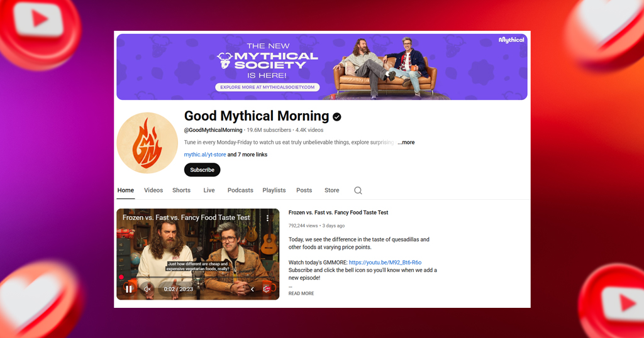This screenshot has width=644, height=338.
Task: Open the Posts tab
Action: coord(304,190)
